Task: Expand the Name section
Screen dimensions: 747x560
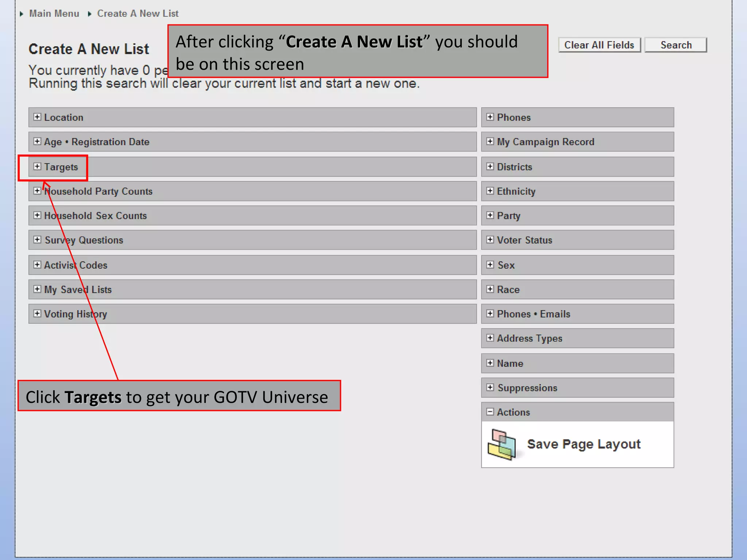Action: click(490, 363)
